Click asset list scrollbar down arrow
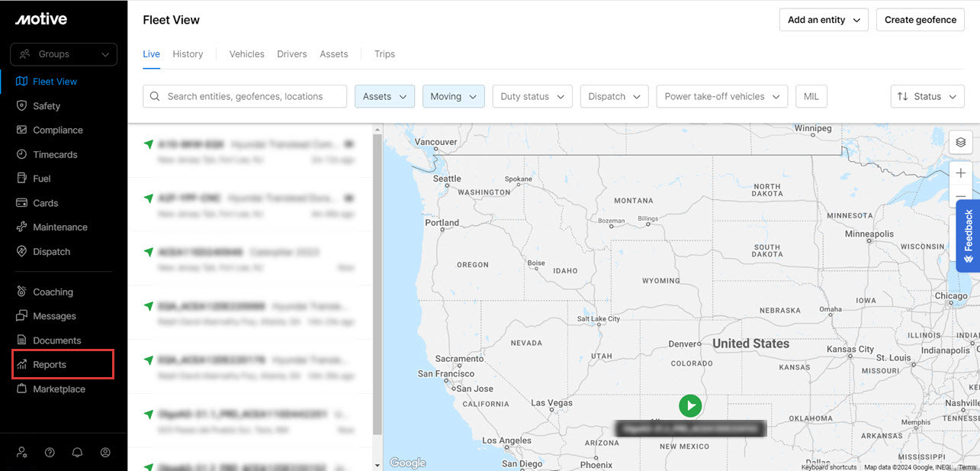 pyautogui.click(x=377, y=465)
